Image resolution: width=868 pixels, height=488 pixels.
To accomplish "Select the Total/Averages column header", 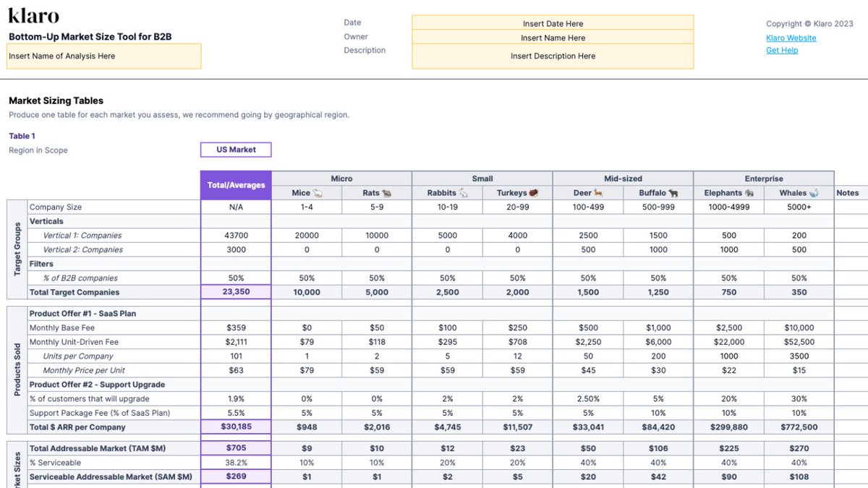I will click(x=236, y=185).
